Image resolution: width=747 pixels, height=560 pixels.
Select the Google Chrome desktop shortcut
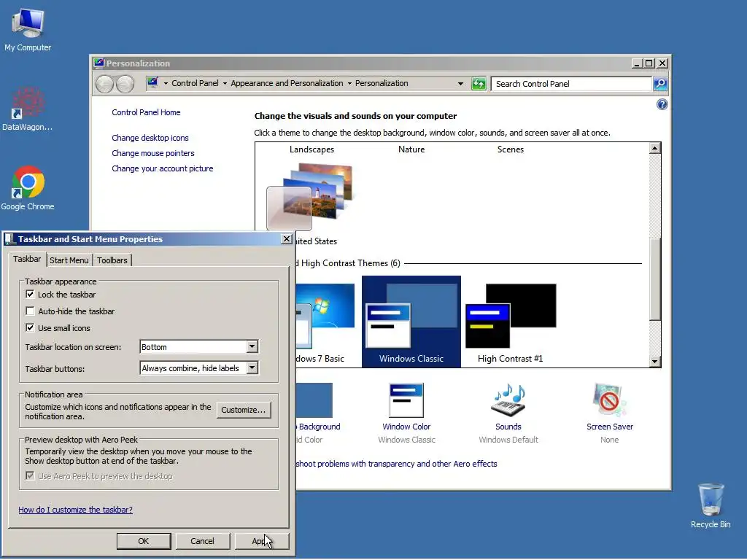tap(28, 188)
